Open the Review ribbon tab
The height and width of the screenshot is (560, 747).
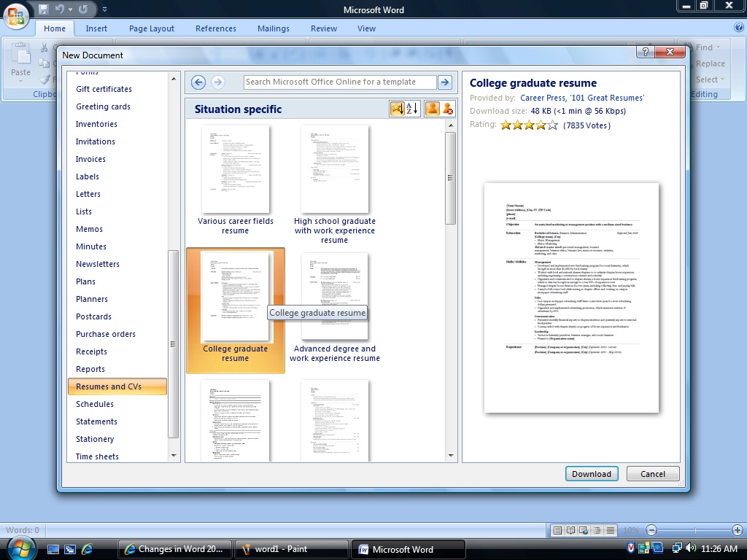(x=324, y=28)
